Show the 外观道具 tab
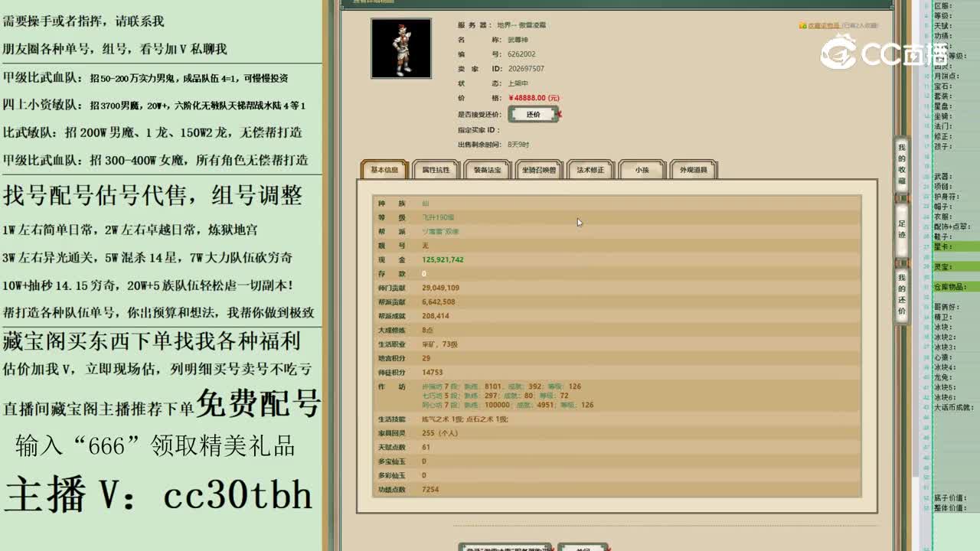980x551 pixels. point(693,170)
